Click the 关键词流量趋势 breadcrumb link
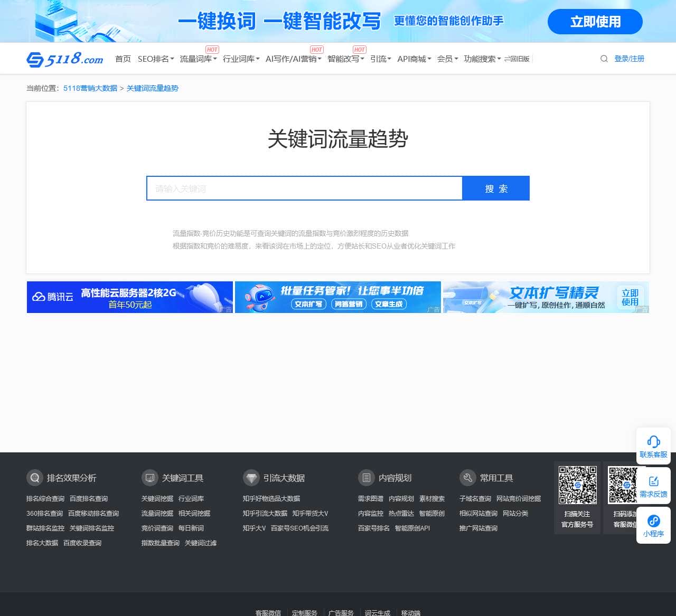The image size is (676, 616). point(153,88)
